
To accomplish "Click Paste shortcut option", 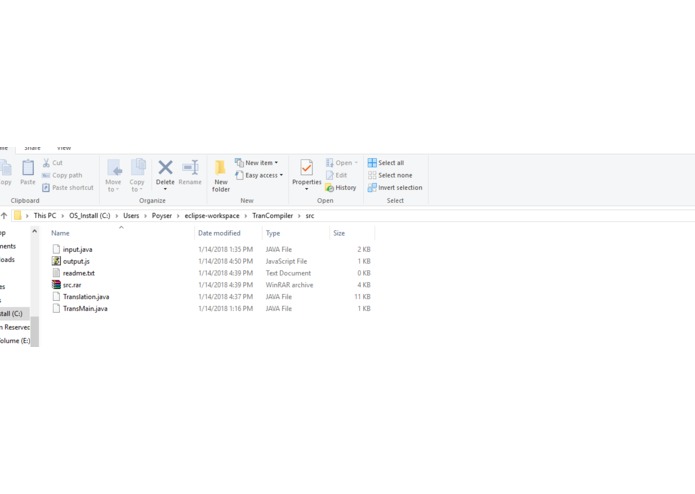I will click(x=68, y=187).
